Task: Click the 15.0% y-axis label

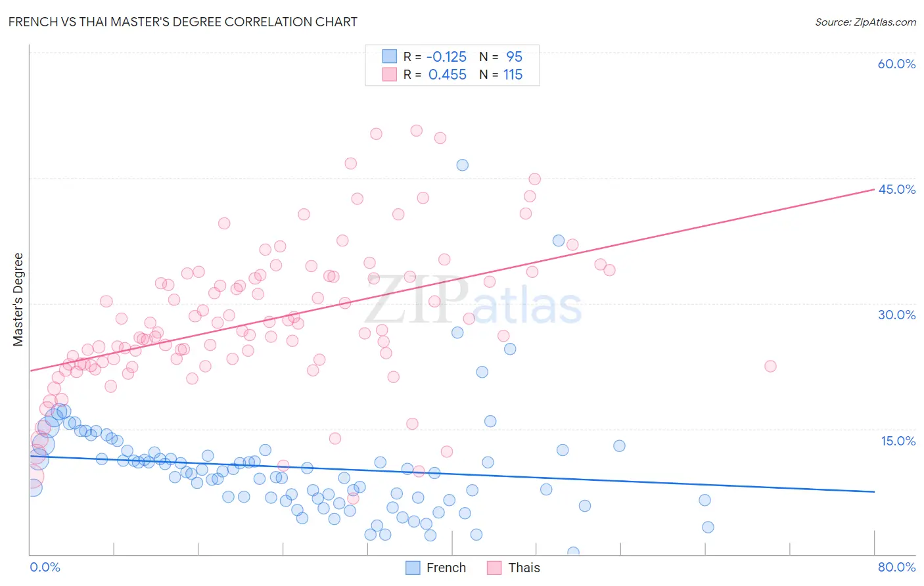Action: point(898,441)
